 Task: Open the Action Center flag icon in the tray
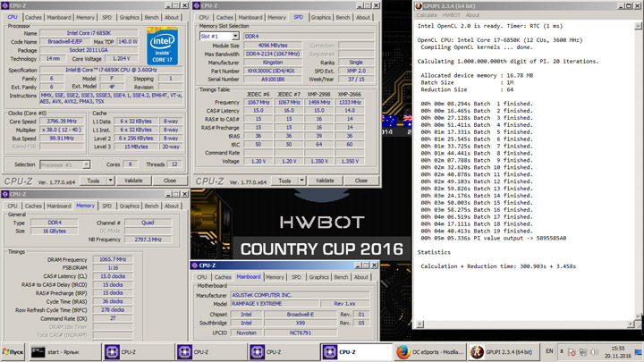click(572, 352)
